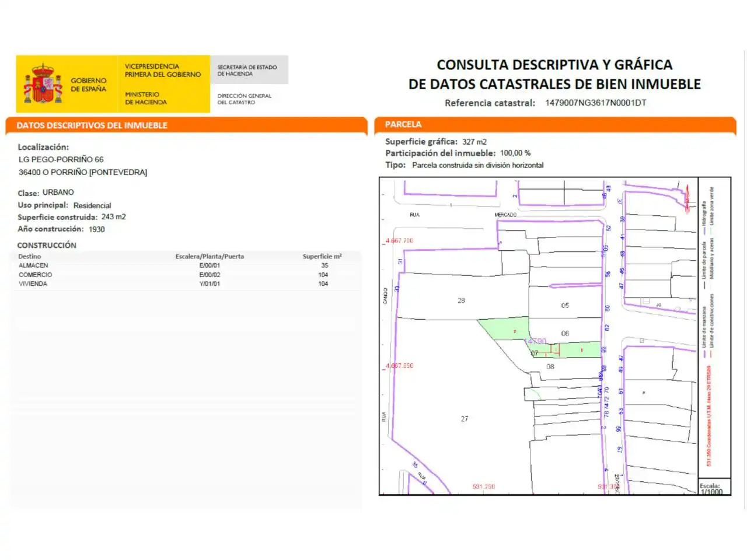Click parcel number 27 on the map
Screen dimensions: 747x560
pyautogui.click(x=465, y=419)
